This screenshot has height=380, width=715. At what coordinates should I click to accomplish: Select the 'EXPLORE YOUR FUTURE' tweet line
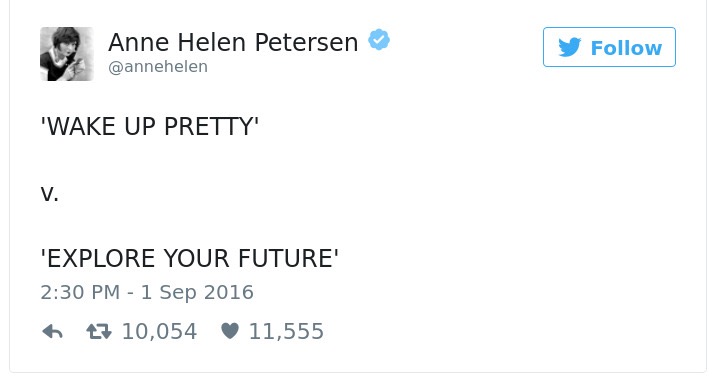click(x=189, y=258)
